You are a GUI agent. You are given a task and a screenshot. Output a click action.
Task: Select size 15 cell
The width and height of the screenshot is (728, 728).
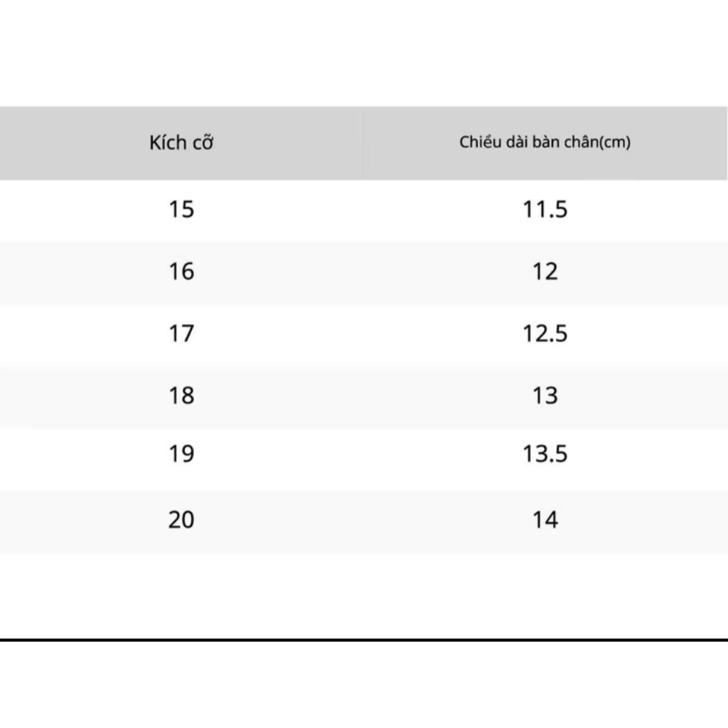pos(181,209)
